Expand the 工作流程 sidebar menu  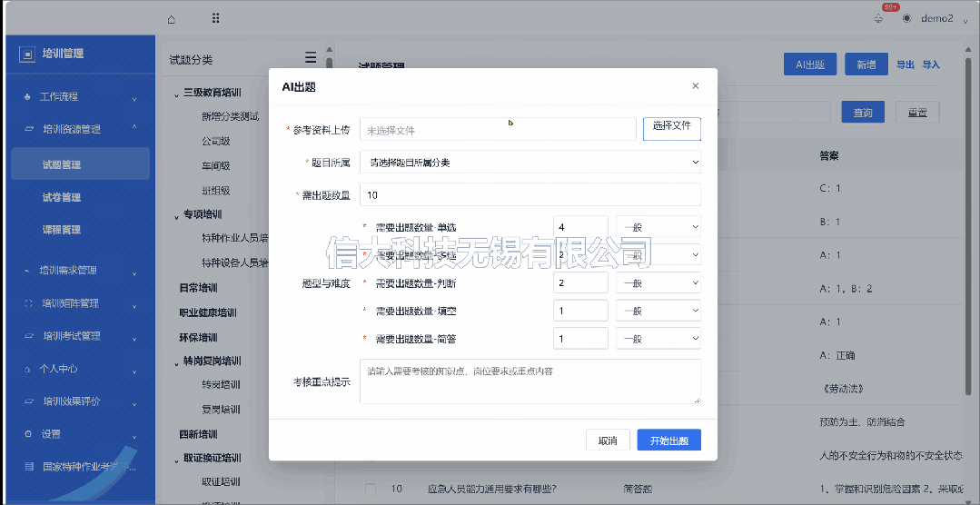click(x=134, y=99)
